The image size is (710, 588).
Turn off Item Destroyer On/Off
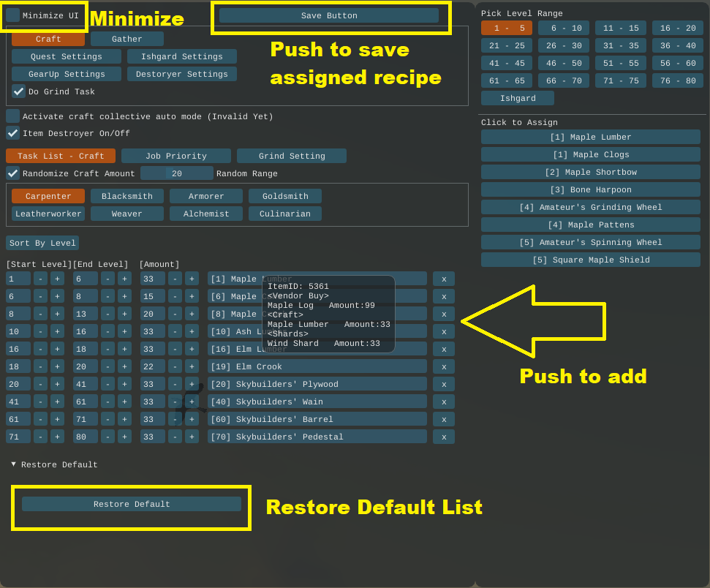click(x=13, y=133)
